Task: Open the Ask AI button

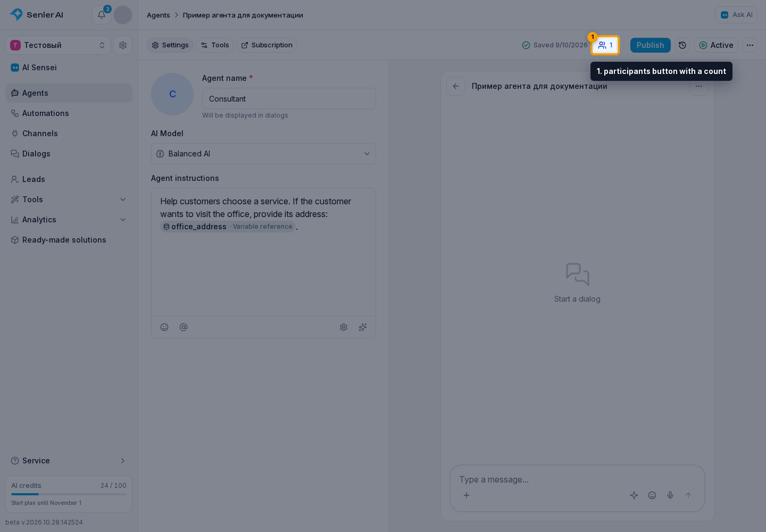Action: point(736,15)
